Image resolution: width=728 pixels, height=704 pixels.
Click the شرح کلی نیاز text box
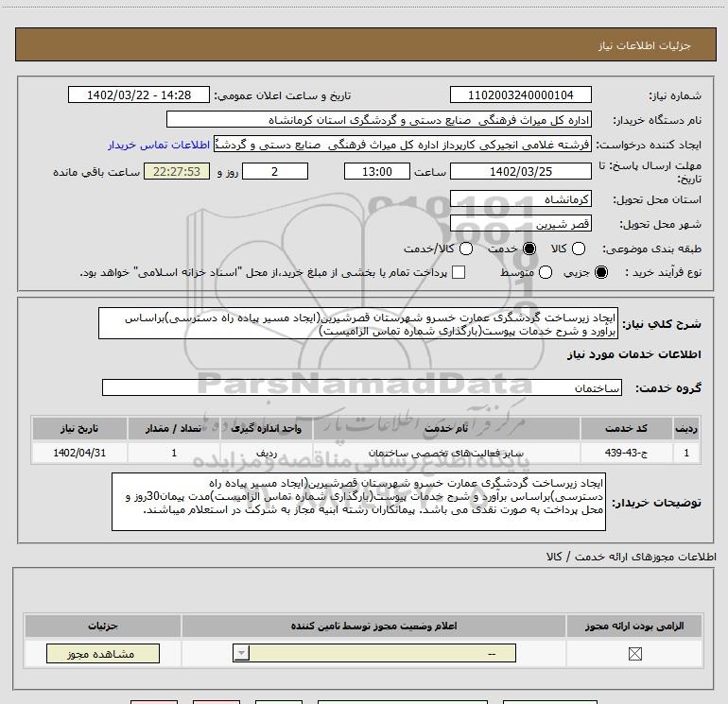(x=358, y=323)
